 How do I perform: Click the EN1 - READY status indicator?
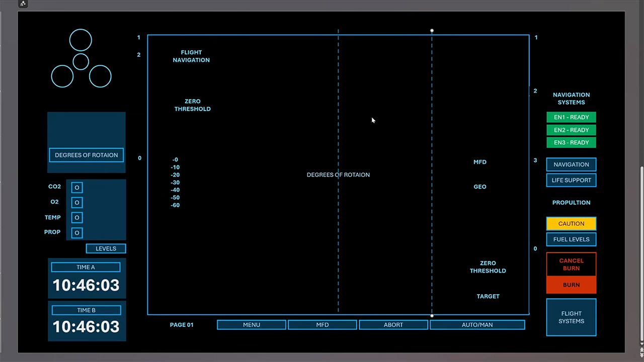tap(571, 117)
